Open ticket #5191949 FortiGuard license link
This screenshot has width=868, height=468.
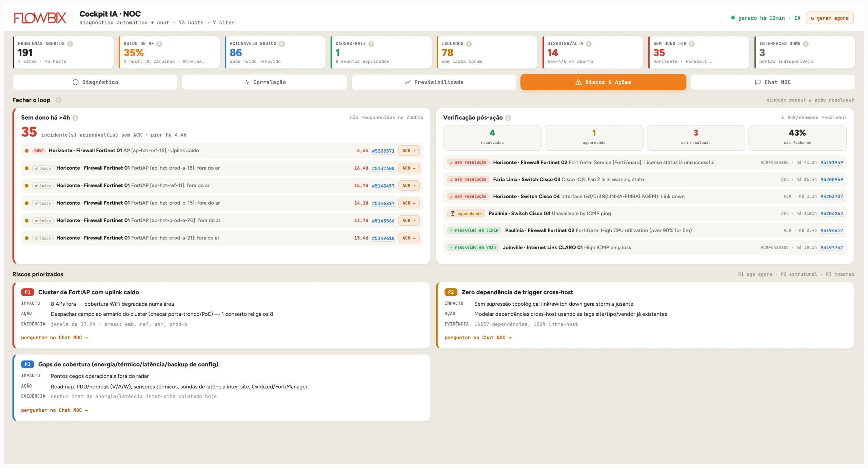pyautogui.click(x=832, y=163)
